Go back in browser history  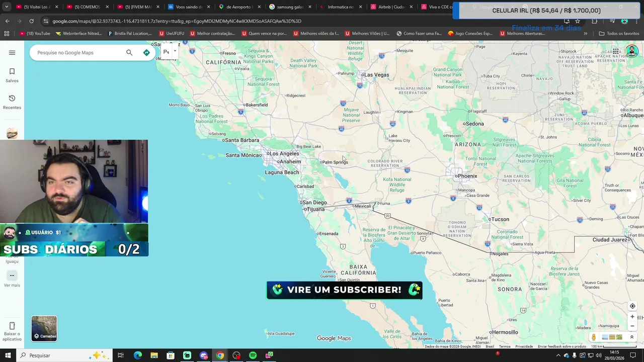7,21
